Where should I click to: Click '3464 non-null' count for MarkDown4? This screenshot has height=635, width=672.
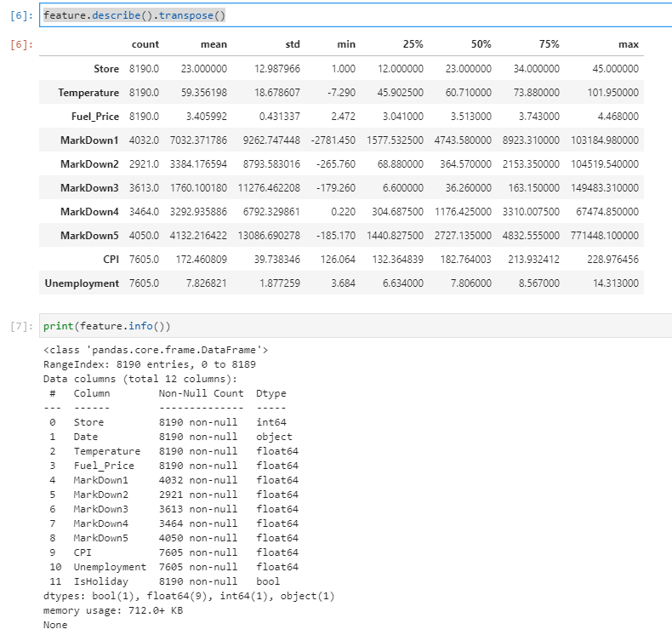[x=198, y=523]
